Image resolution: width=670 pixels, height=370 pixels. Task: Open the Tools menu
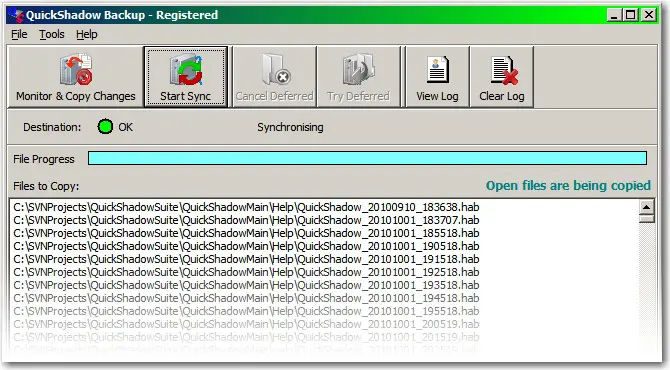point(52,34)
